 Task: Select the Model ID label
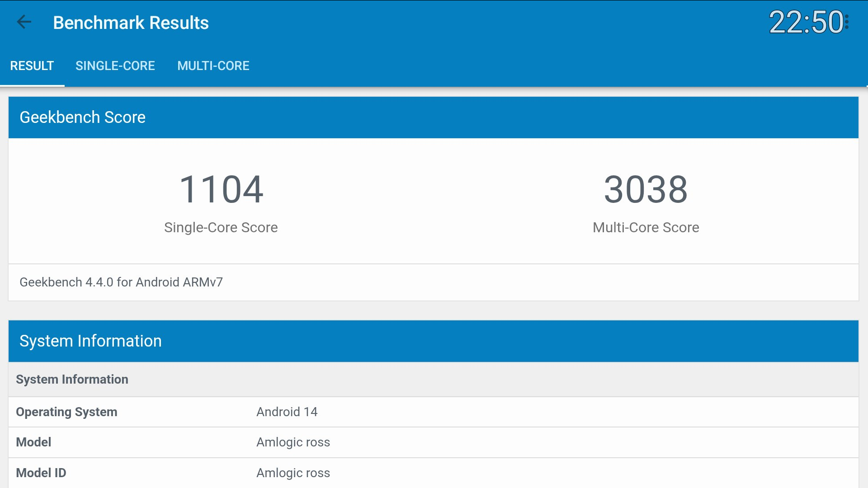[x=41, y=473]
